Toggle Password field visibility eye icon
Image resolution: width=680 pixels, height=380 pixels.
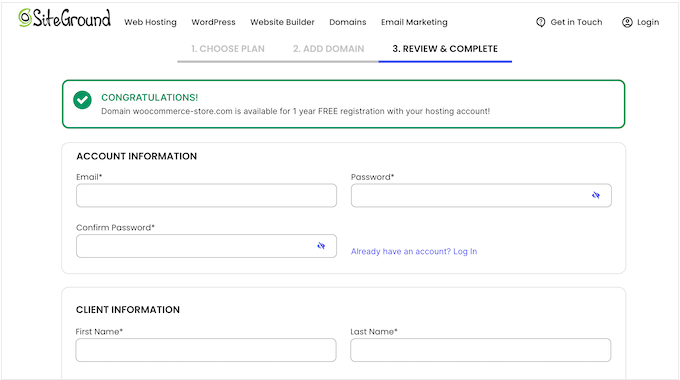[596, 195]
